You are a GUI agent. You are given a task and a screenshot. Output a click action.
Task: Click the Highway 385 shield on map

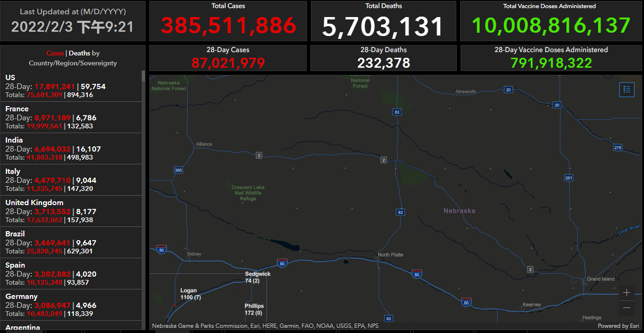pos(178,170)
